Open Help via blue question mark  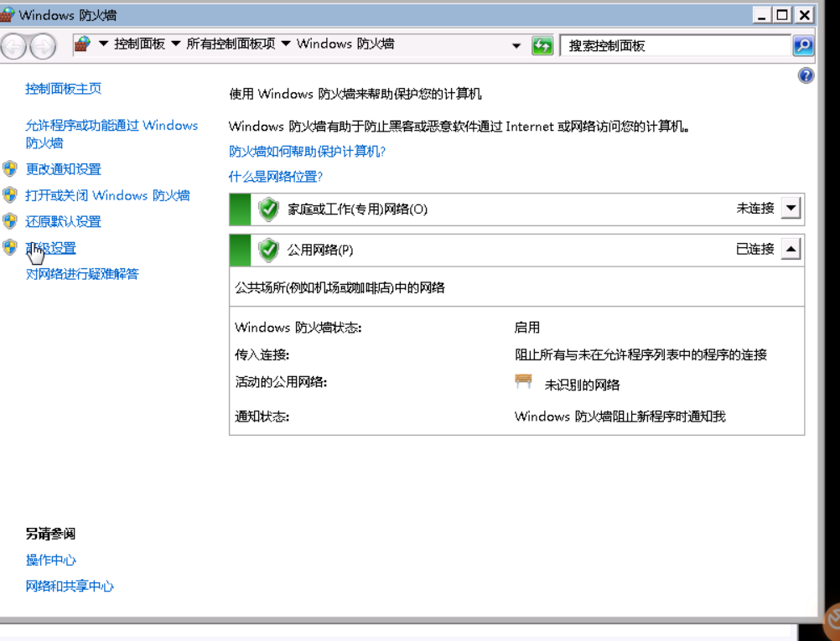tap(806, 75)
